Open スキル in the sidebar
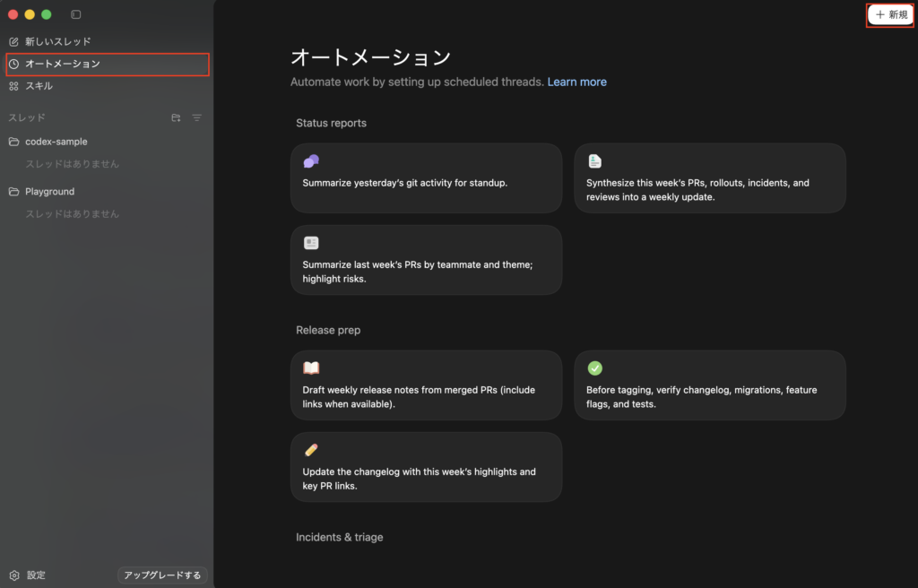 click(39, 86)
